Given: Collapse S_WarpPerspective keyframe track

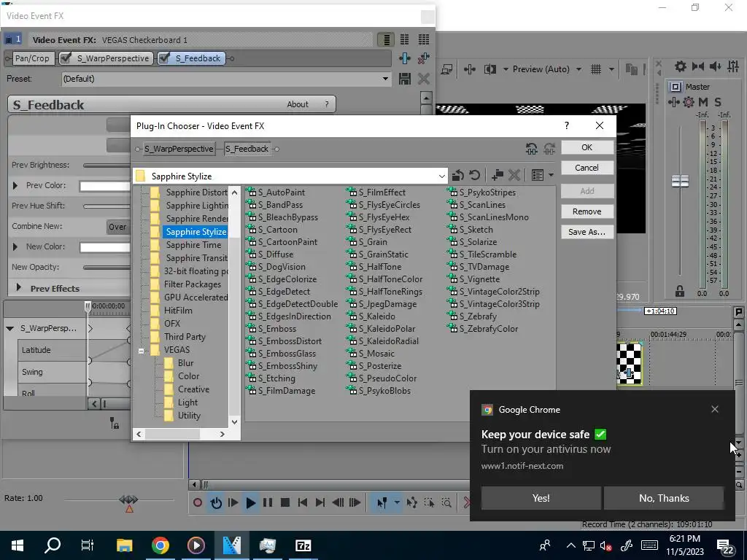Looking at the screenshot, I should (10, 329).
